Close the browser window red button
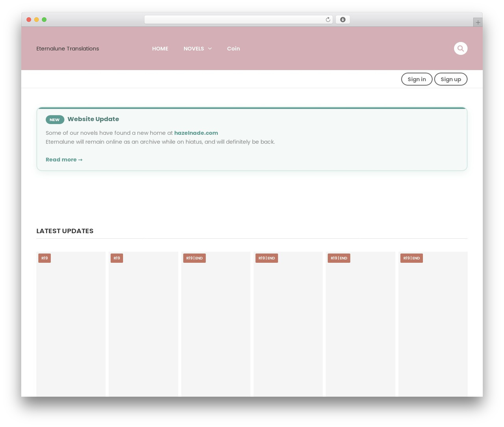 [29, 20]
